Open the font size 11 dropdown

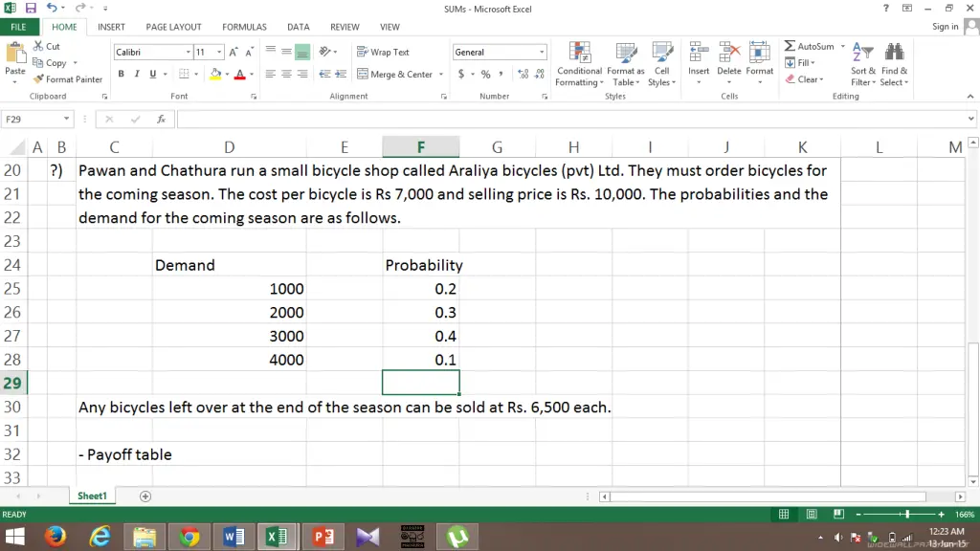point(219,53)
